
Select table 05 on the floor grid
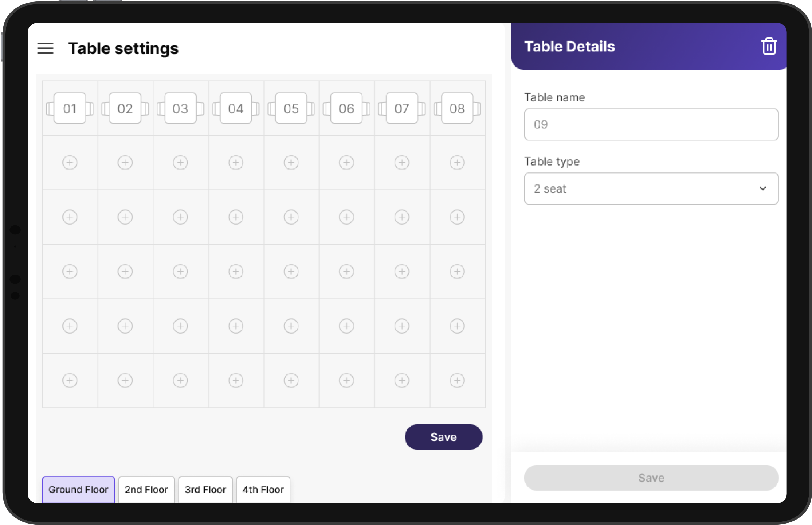291,108
